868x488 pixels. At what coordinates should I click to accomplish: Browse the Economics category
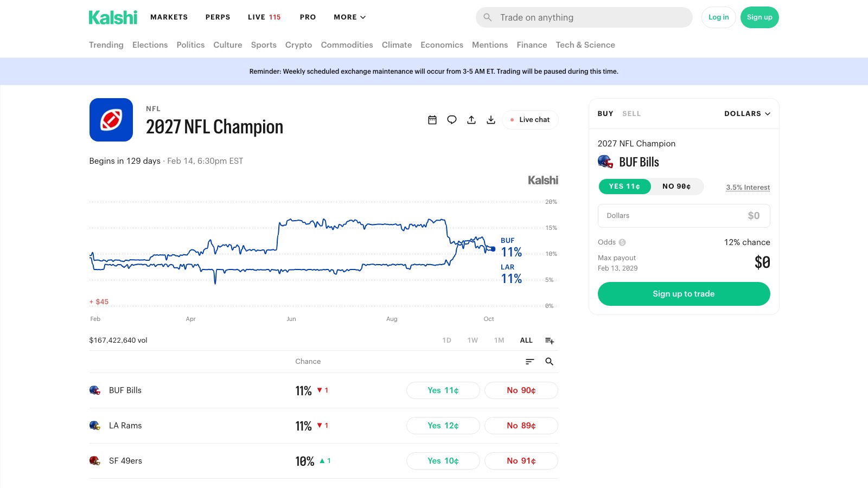pyautogui.click(x=442, y=45)
